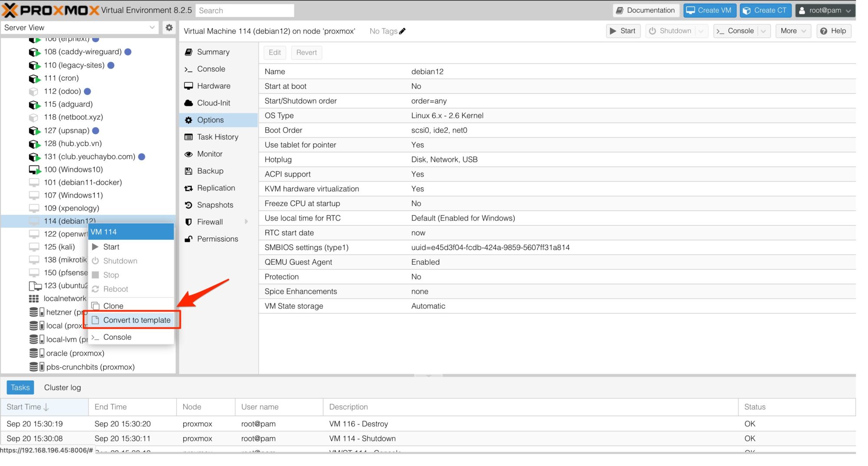This screenshot has height=466, width=868.
Task: Choose Convert to template in context menu
Action: point(136,320)
